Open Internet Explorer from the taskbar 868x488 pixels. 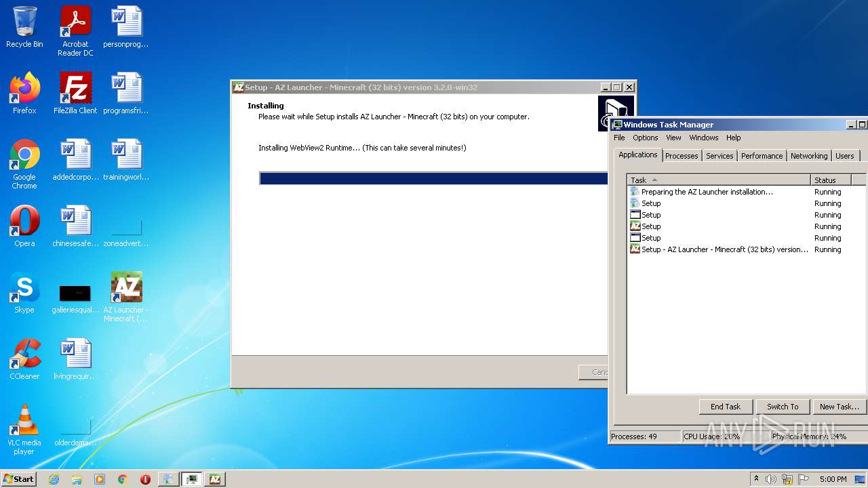tap(54, 479)
